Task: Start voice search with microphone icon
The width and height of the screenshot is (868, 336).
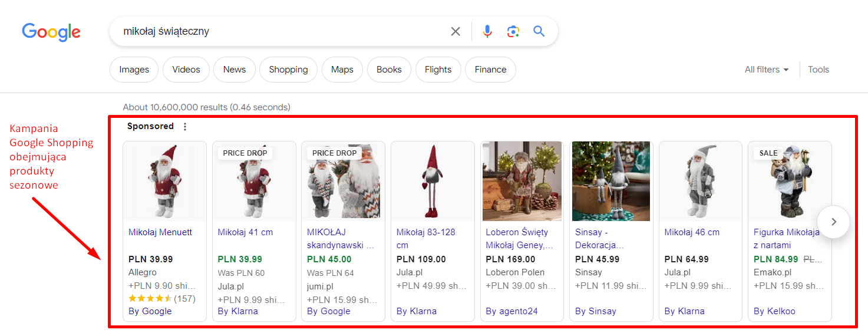Action: click(487, 31)
